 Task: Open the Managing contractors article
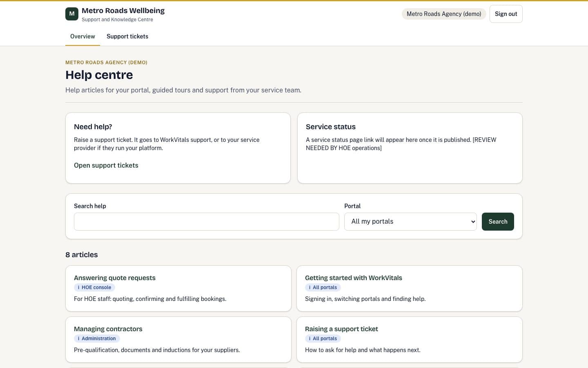pyautogui.click(x=108, y=329)
